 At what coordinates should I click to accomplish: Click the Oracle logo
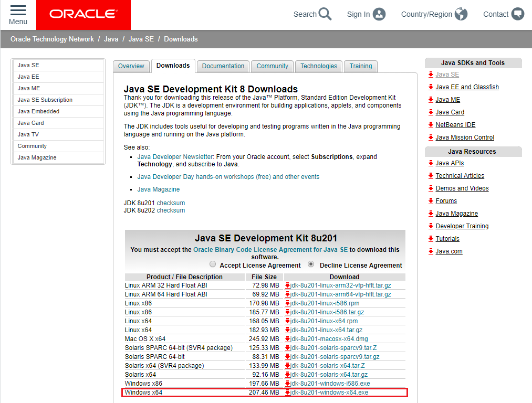84,15
